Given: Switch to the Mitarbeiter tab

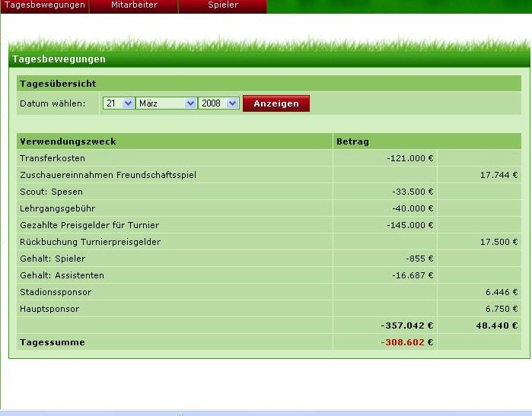Looking at the screenshot, I should pos(134,5).
